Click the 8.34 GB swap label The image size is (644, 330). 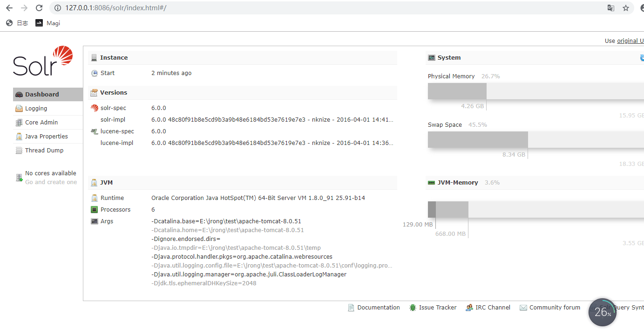[x=514, y=155]
